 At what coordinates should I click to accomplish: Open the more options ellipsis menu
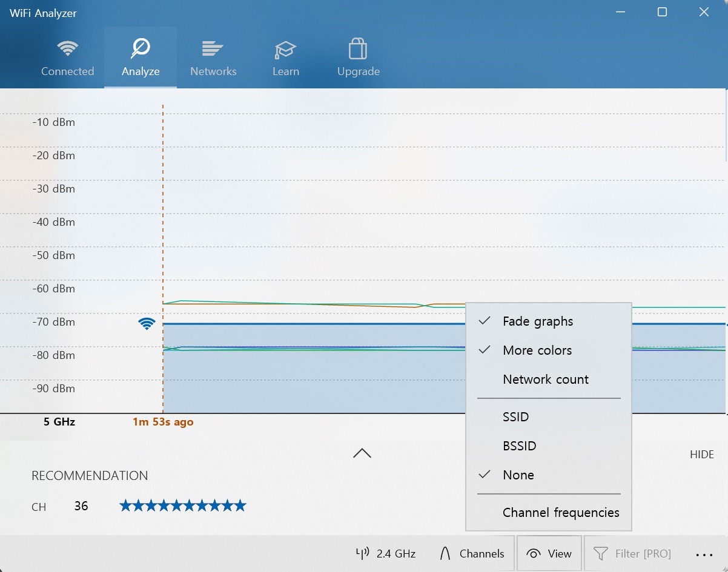click(704, 554)
